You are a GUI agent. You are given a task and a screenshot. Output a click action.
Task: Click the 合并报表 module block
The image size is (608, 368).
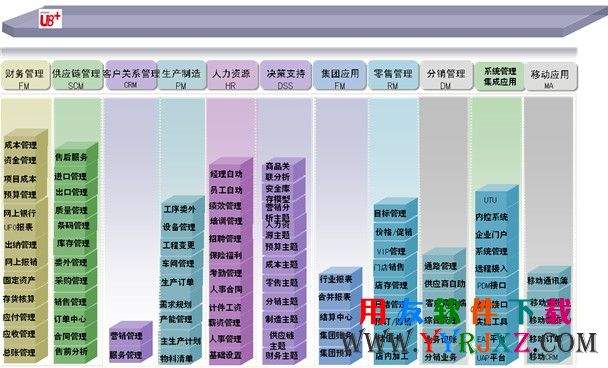click(335, 297)
